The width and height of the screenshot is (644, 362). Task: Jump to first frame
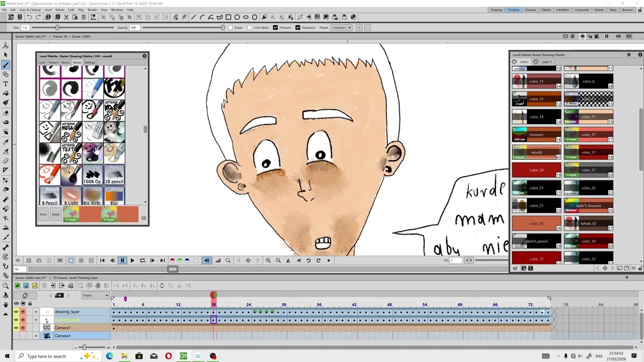point(102,260)
